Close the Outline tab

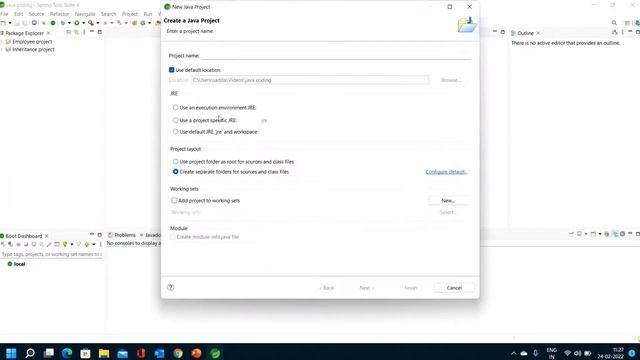click(x=538, y=33)
